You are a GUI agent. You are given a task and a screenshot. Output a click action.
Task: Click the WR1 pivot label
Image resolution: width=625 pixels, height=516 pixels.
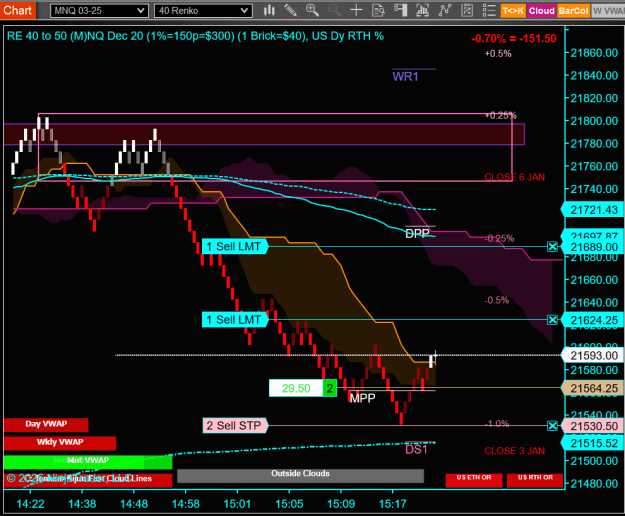click(x=405, y=77)
